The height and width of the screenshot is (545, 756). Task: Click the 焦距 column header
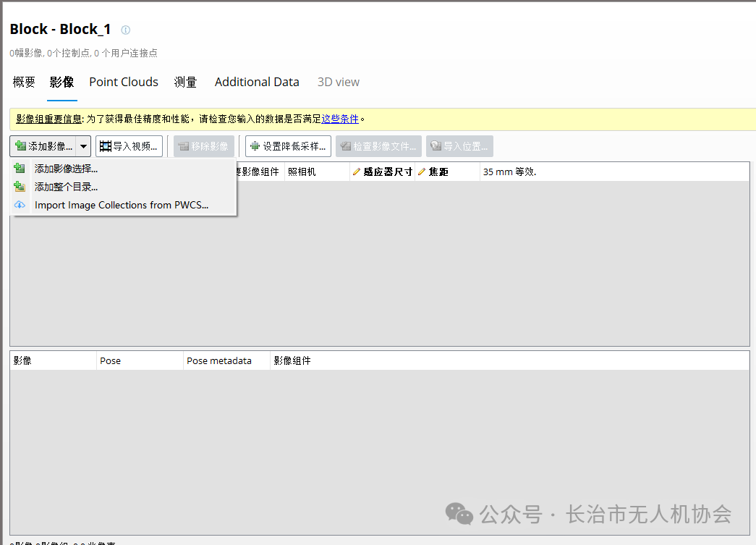[x=447, y=172]
